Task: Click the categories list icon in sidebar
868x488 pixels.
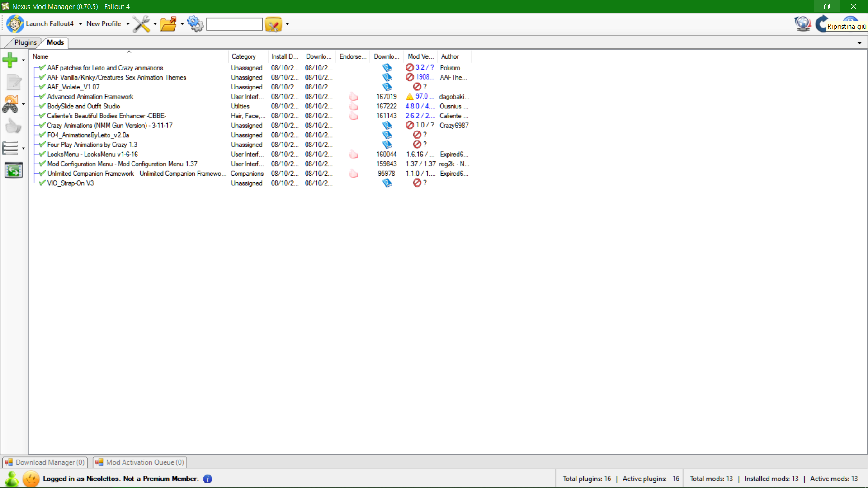Action: [10, 148]
